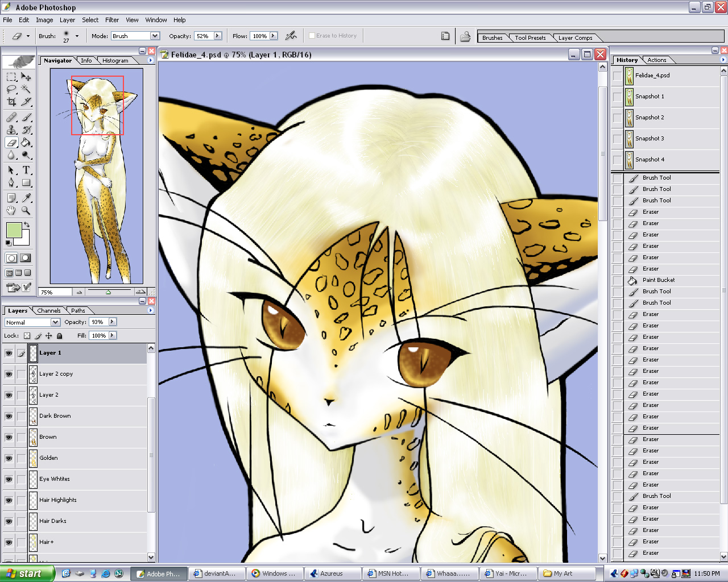Open the Layer menu
Viewport: 728px width, 582px height.
[x=67, y=20]
